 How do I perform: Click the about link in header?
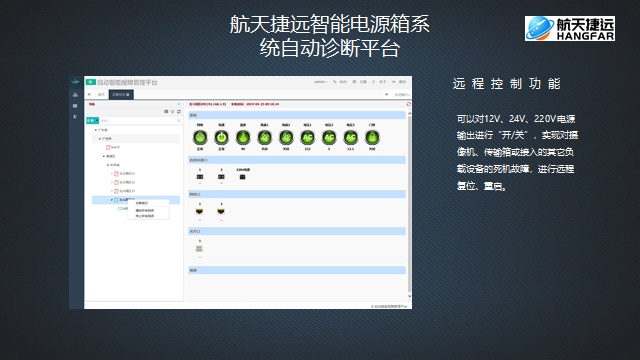tap(379, 82)
